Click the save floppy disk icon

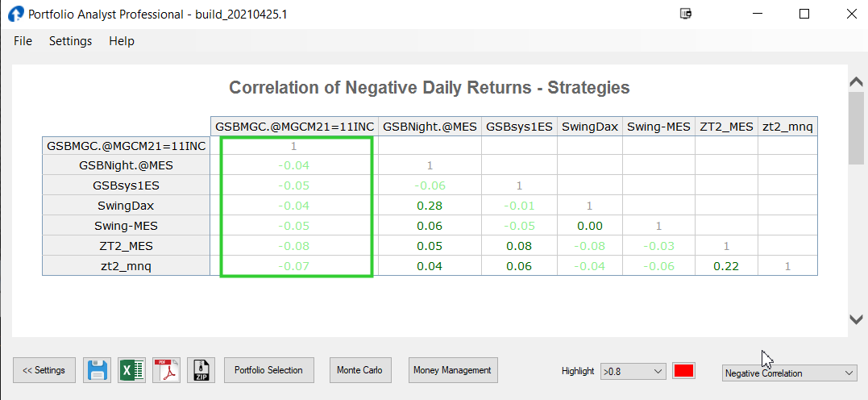click(98, 370)
